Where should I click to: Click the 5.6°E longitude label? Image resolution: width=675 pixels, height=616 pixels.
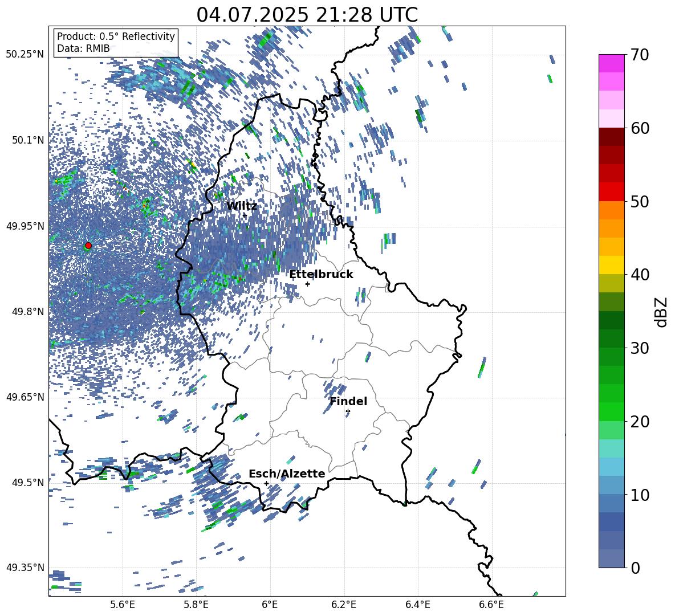coord(122,605)
